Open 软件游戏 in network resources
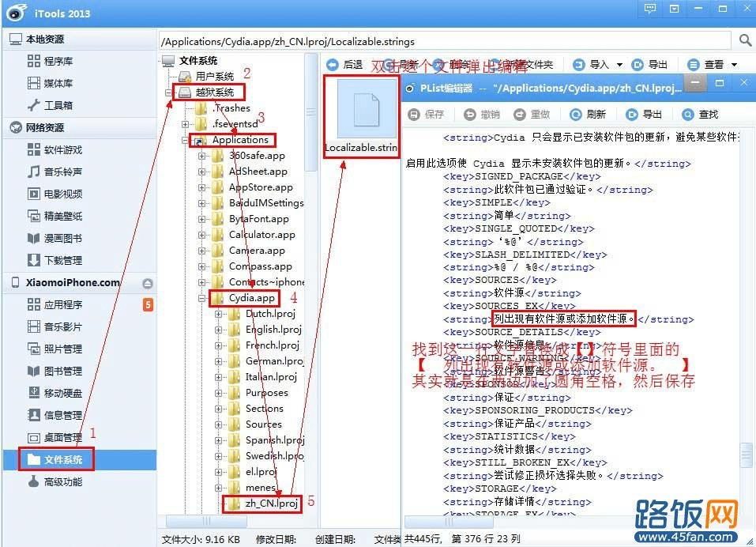 (x=55, y=149)
